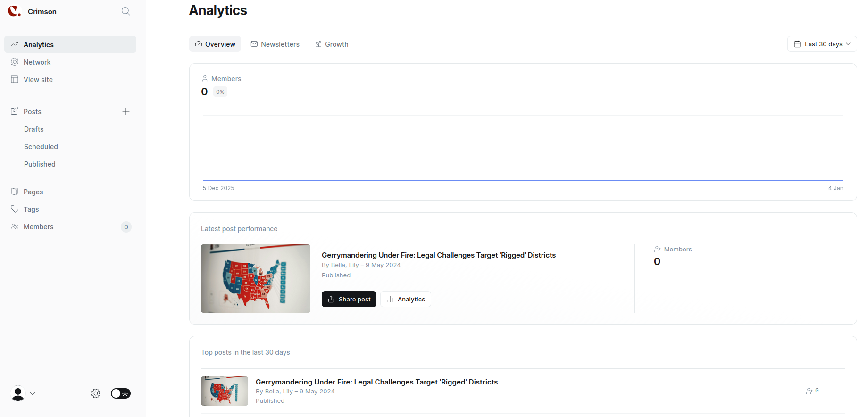
Task: Open post Analytics button
Action: (x=406, y=299)
